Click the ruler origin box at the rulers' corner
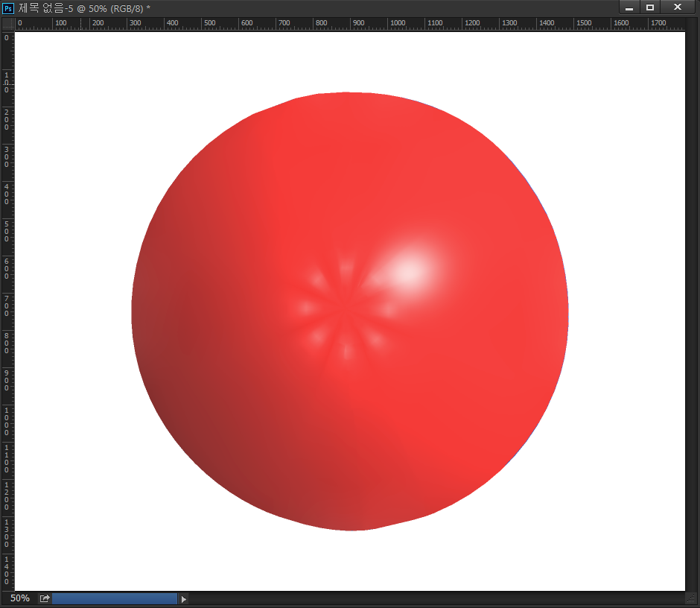700x608 pixels. click(7, 24)
